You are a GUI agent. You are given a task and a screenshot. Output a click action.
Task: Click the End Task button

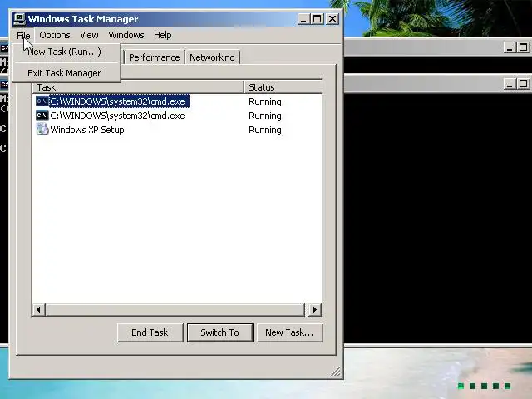point(150,332)
